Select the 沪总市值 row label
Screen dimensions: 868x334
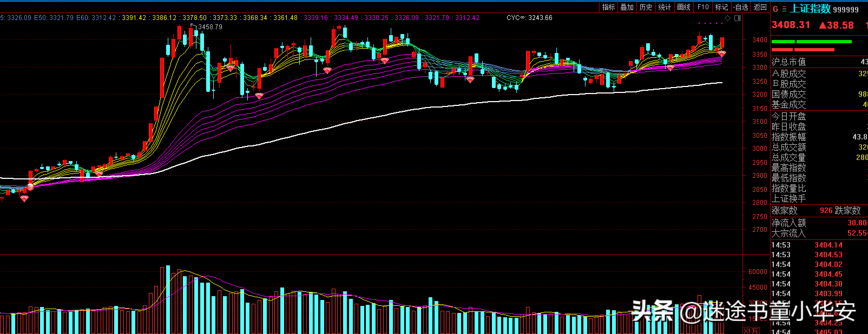click(x=788, y=62)
